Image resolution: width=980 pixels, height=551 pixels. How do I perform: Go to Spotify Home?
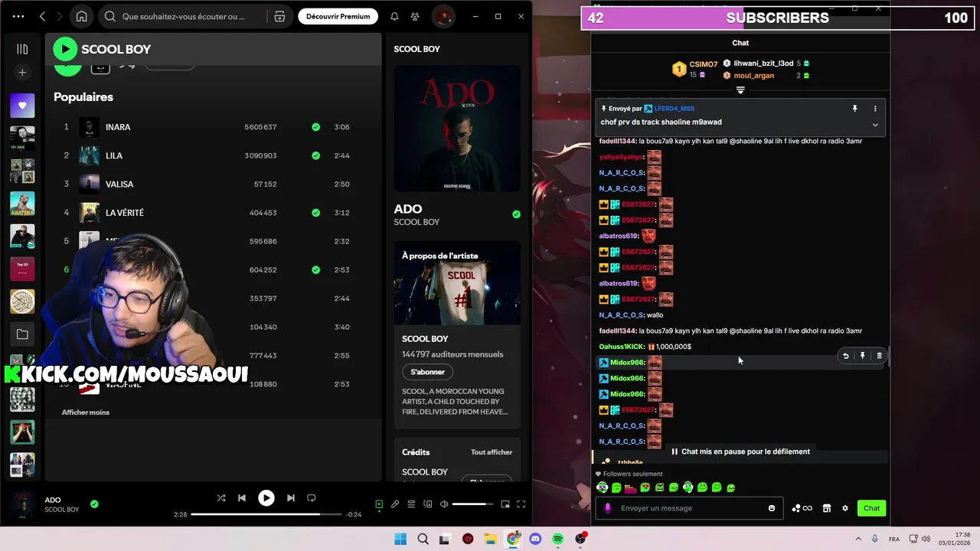[82, 16]
